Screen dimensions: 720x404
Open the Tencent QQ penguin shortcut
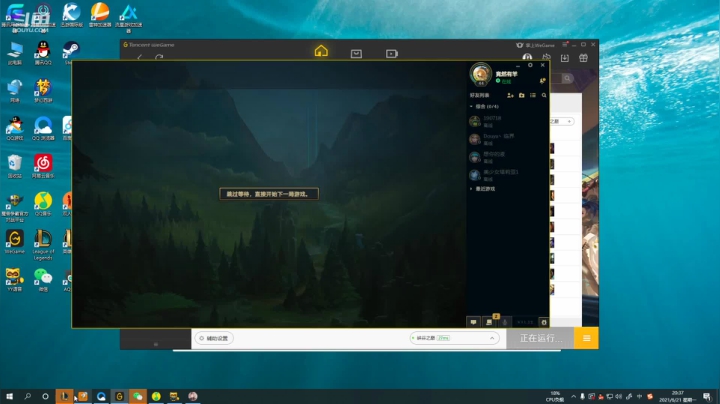(43, 52)
